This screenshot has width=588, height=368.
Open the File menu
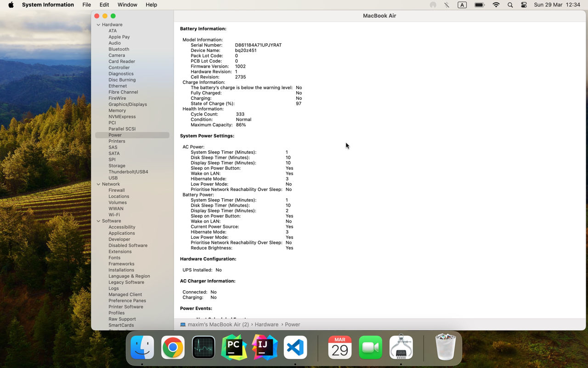point(86,5)
